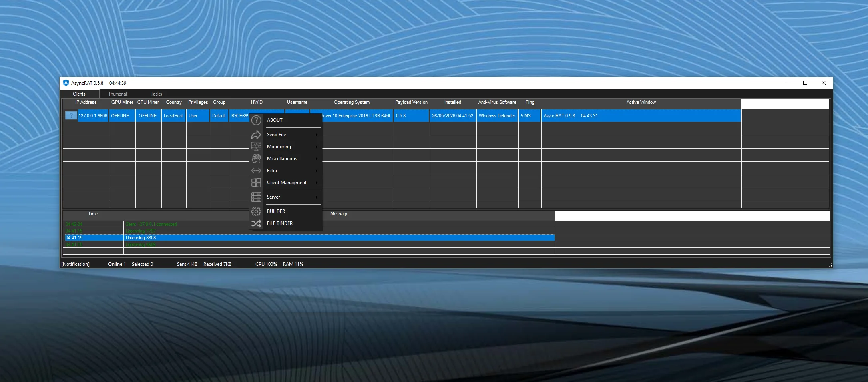Click the Username column header
The height and width of the screenshot is (382, 868).
297,102
